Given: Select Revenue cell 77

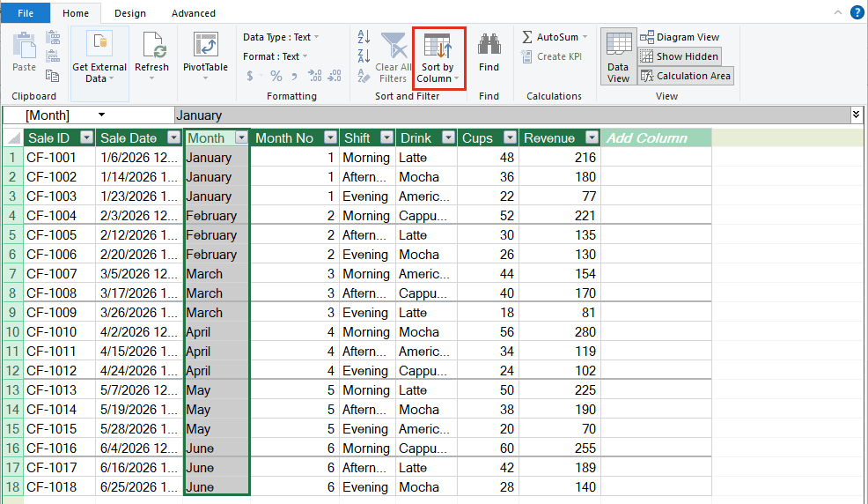Looking at the screenshot, I should pyautogui.click(x=560, y=196).
